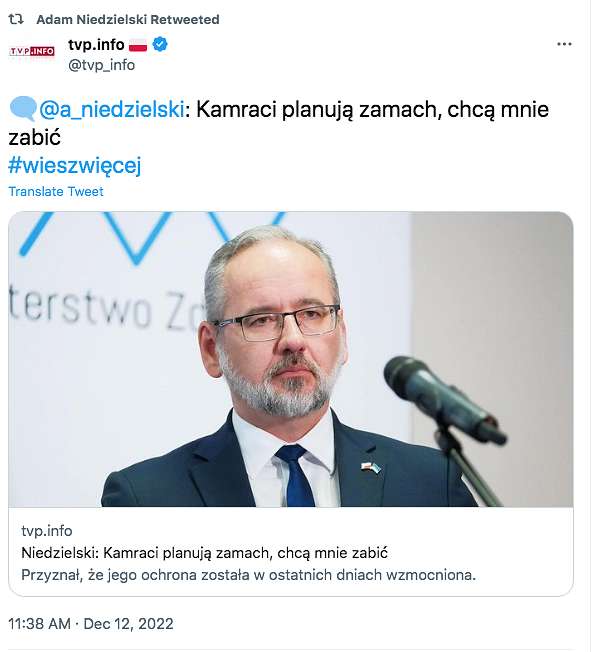Open the #wieszwięcej hashtag
The image size is (595, 652).
(75, 165)
